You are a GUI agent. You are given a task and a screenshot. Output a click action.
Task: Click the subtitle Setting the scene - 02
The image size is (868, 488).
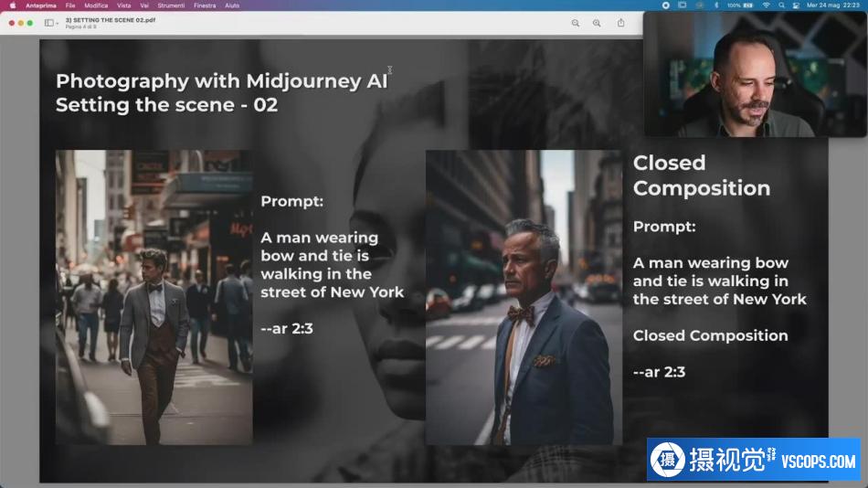(166, 105)
